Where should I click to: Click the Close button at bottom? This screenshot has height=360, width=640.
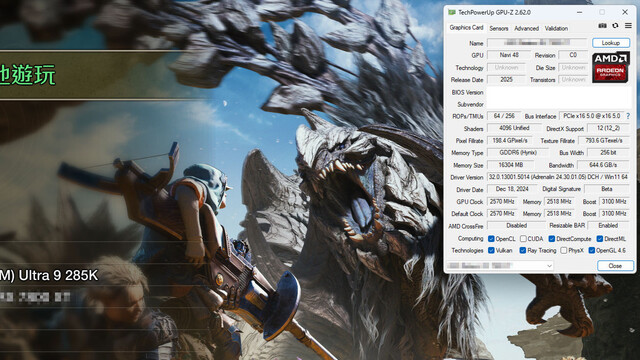(615, 266)
